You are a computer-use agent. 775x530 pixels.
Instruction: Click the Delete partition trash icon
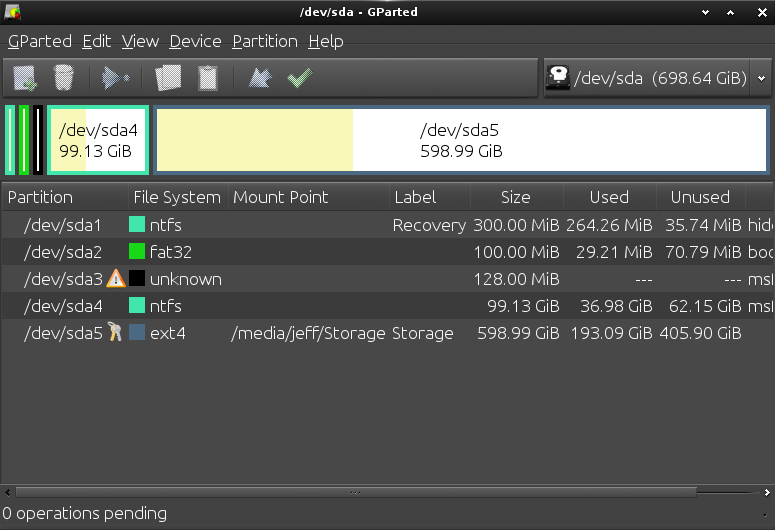tap(64, 78)
